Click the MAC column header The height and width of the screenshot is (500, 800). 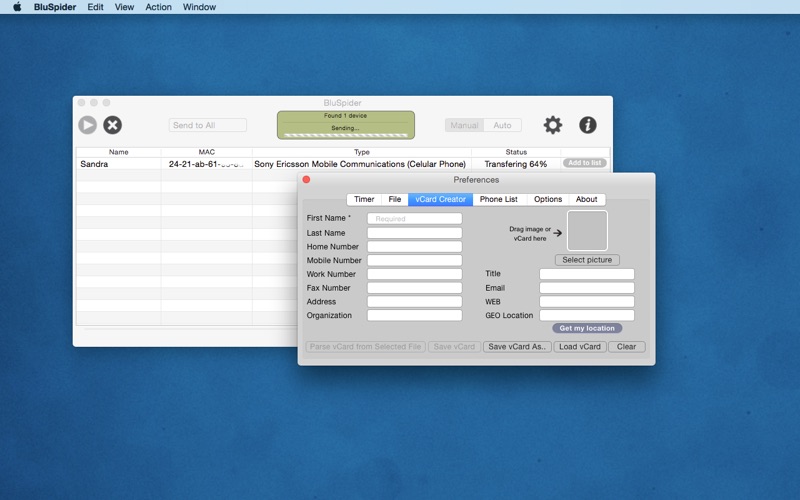207,152
